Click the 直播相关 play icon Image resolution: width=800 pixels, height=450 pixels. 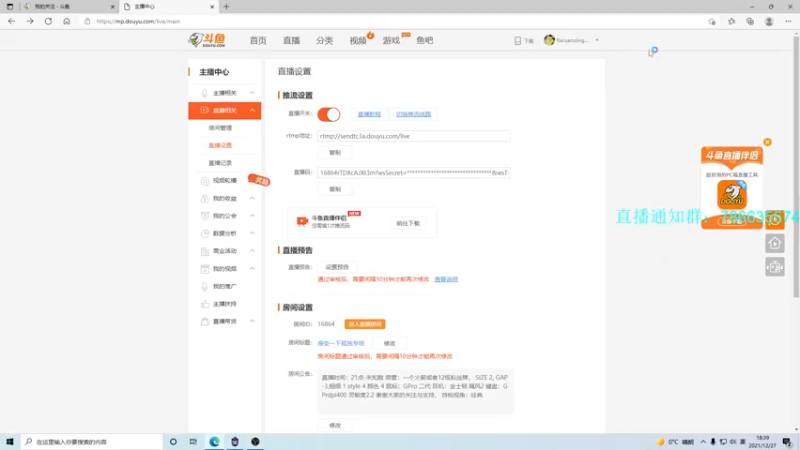pos(204,110)
